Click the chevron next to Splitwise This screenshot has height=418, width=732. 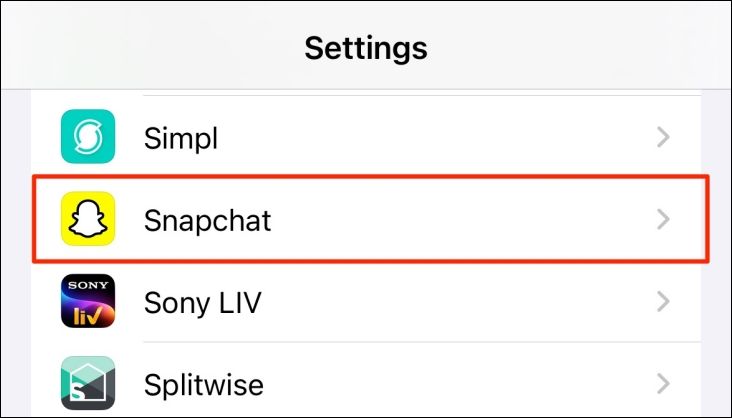point(662,383)
